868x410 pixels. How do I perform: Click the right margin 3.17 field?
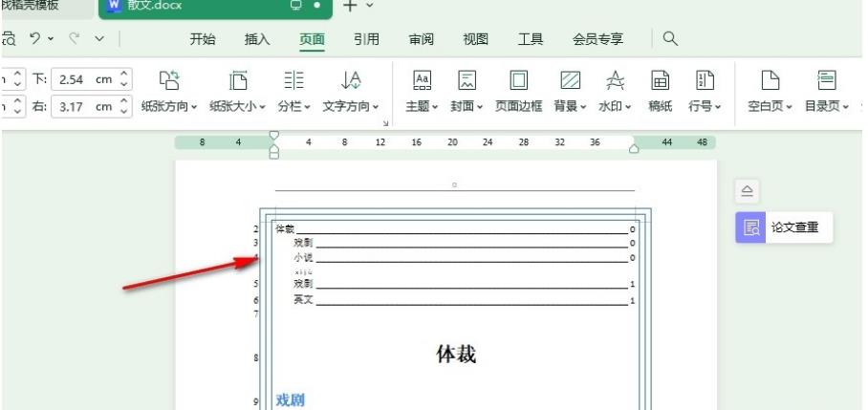pos(85,106)
